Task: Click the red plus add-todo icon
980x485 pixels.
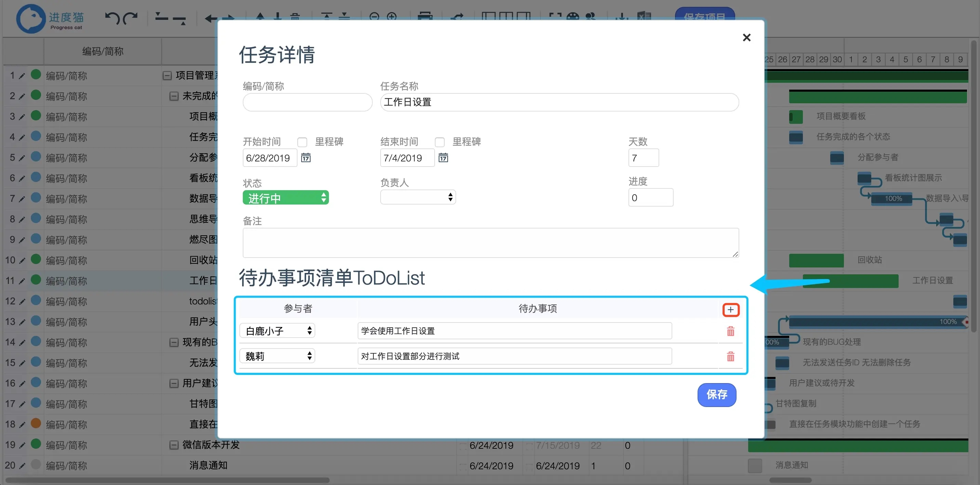Action: (x=730, y=310)
